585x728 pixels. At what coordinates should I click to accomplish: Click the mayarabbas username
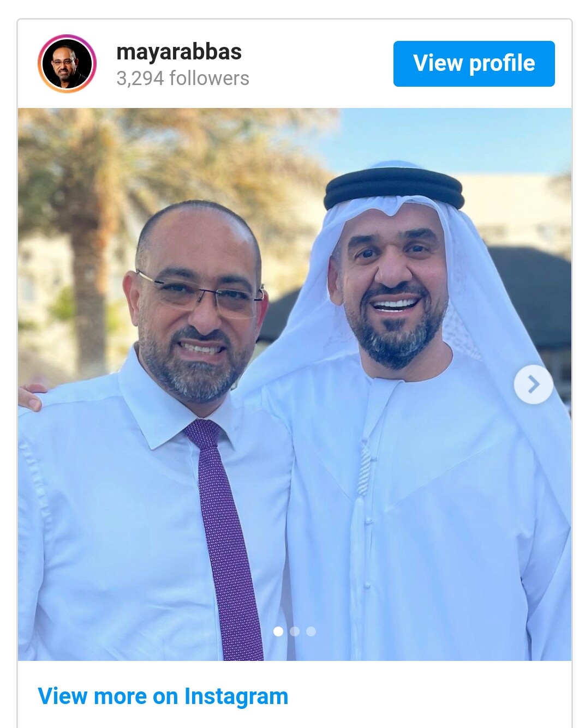point(179,52)
